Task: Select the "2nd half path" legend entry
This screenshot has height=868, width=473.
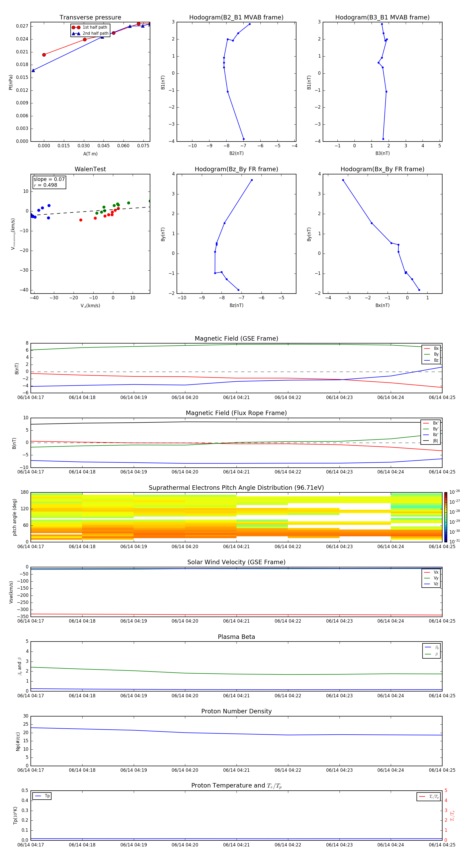Action: (x=90, y=33)
